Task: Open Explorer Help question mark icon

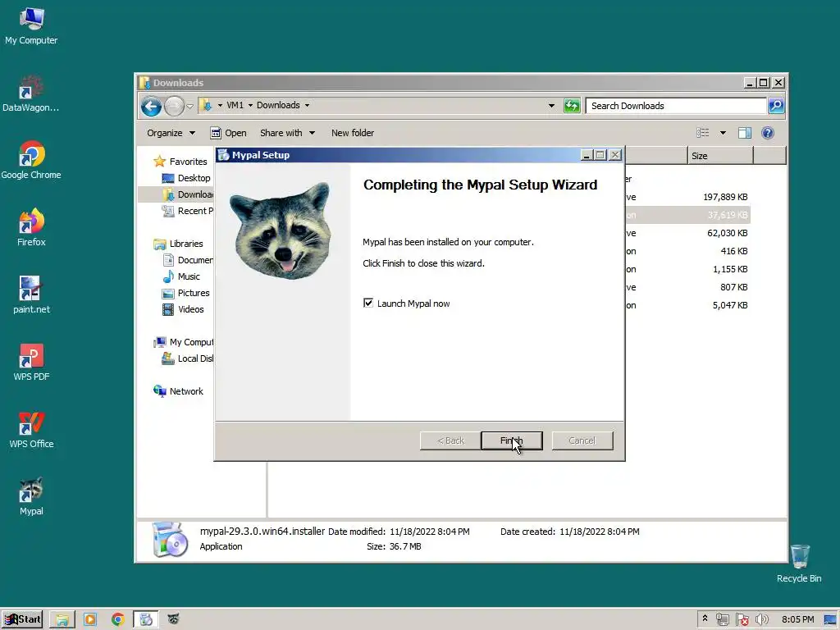Action: (768, 133)
